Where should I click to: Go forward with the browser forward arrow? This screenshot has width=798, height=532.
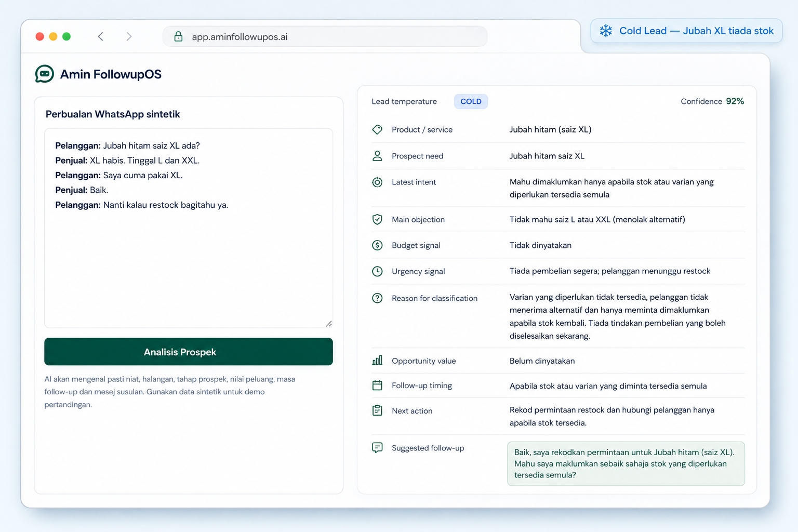129,36
